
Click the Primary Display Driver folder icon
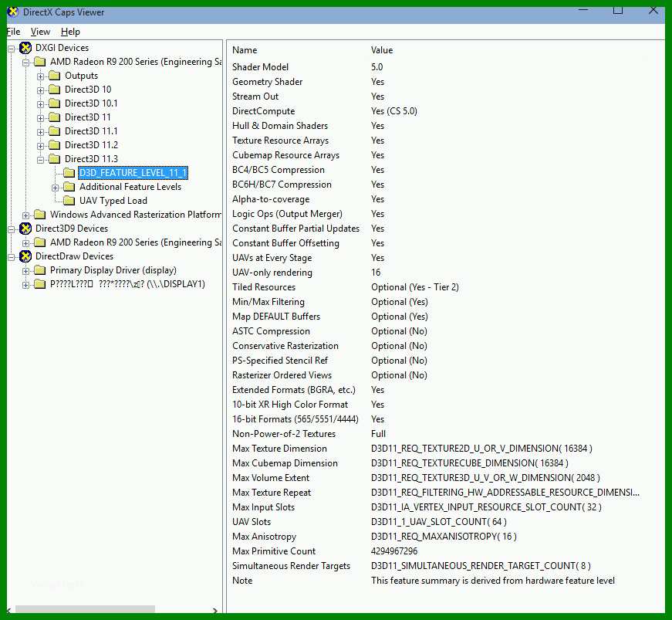pos(40,270)
